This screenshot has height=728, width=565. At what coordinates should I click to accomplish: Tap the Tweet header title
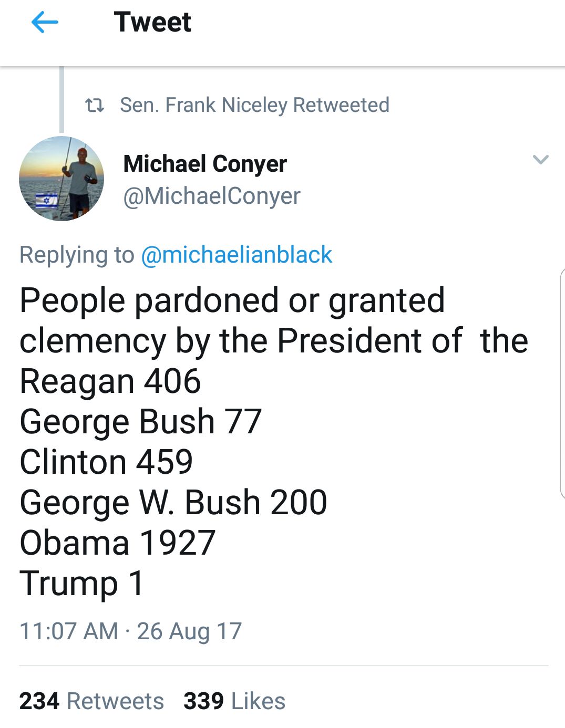[x=152, y=22]
